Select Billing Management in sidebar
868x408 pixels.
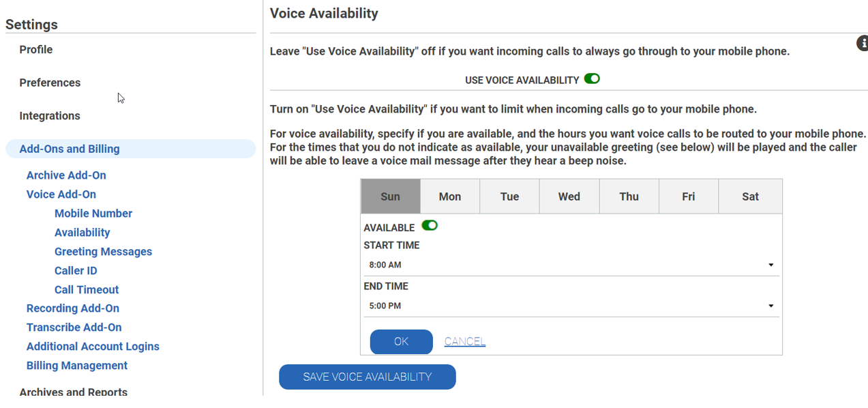click(x=77, y=366)
